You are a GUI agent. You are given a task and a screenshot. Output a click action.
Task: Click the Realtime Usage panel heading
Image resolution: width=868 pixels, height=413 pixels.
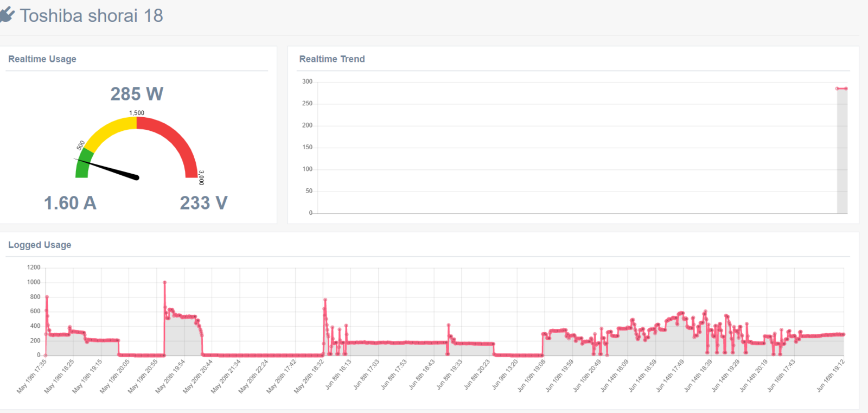(42, 59)
